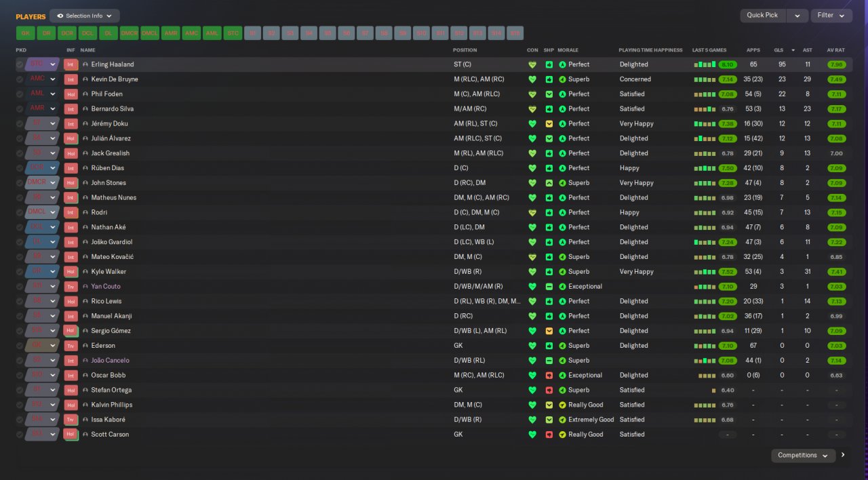Toggle the selection circle for Ederson
This screenshot has width=868, height=480.
20,346
